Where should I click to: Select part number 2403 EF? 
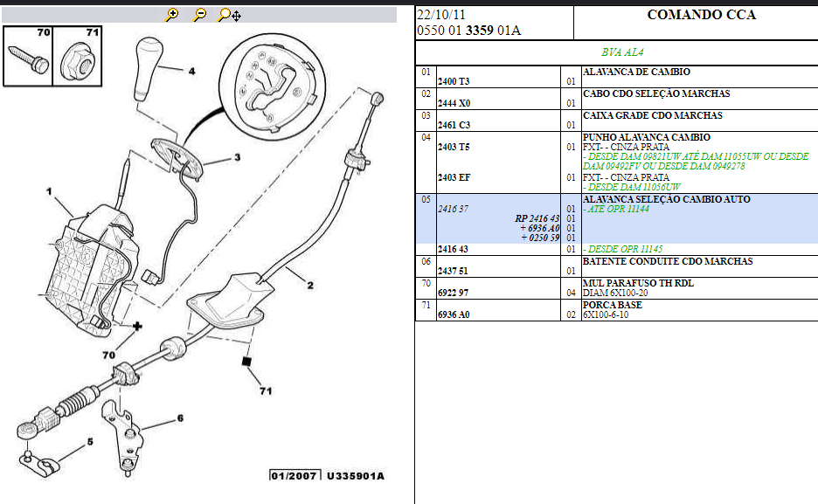point(454,177)
